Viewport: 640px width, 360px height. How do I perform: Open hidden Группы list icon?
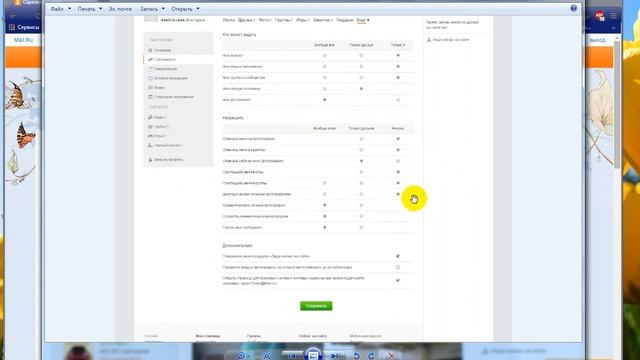pyautogui.click(x=150, y=127)
